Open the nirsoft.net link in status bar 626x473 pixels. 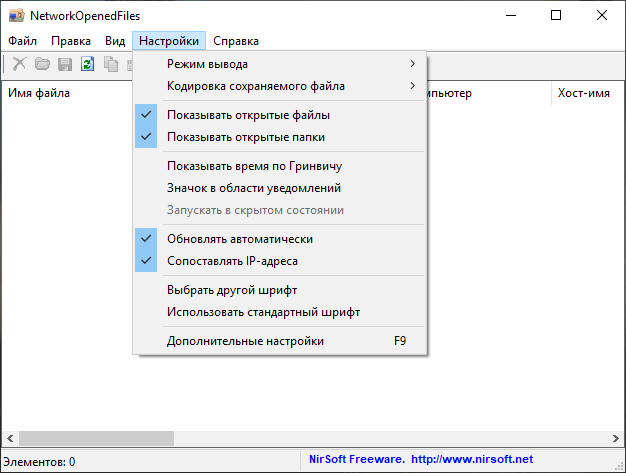click(472, 459)
